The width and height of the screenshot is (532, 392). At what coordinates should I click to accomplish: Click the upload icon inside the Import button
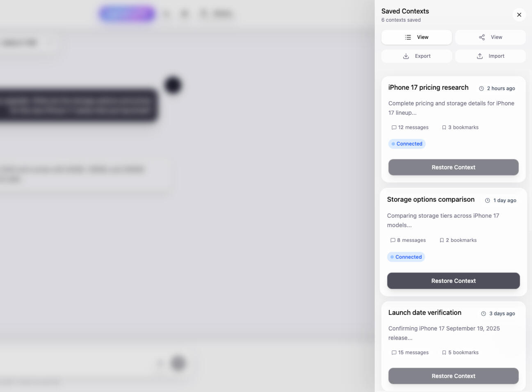[x=480, y=56]
